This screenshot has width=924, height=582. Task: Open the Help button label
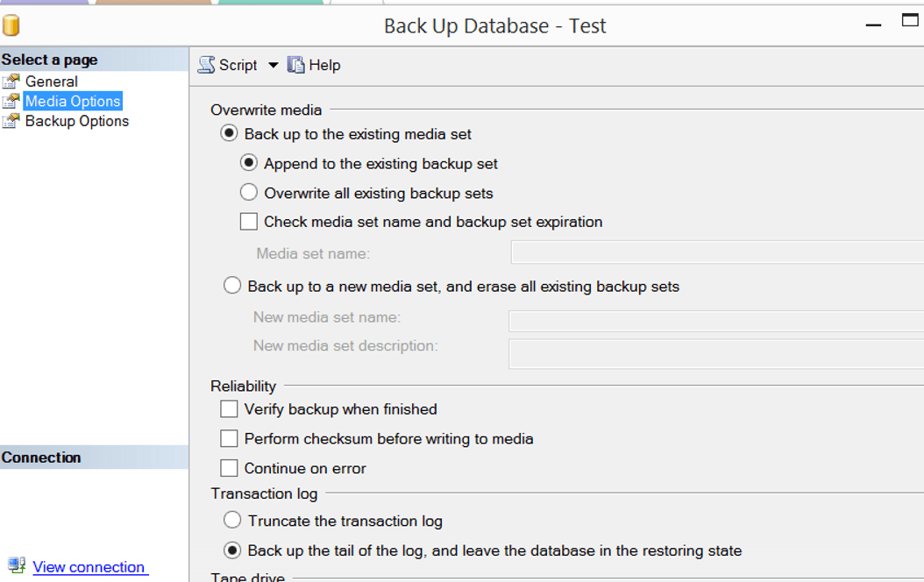coord(324,65)
